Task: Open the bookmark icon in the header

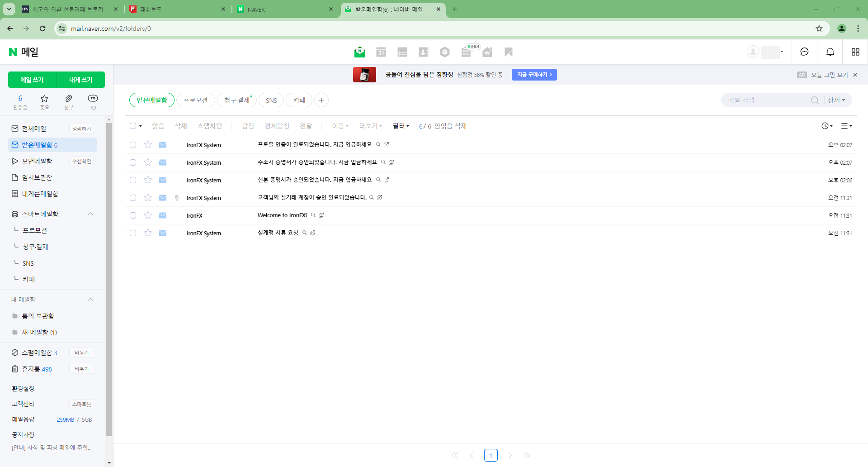Action: tap(509, 52)
